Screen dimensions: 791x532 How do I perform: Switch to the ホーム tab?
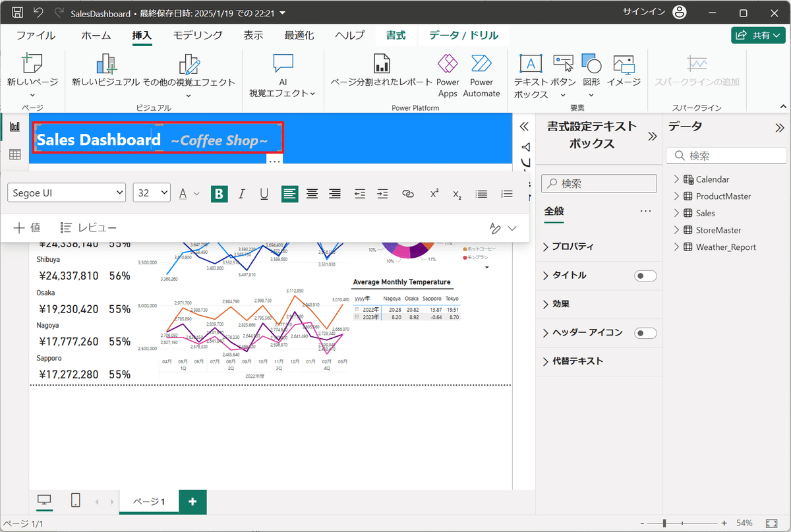[96, 36]
